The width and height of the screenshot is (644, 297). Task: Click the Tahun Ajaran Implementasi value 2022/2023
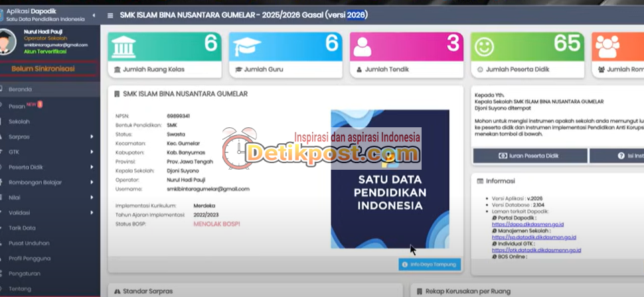[x=206, y=215]
